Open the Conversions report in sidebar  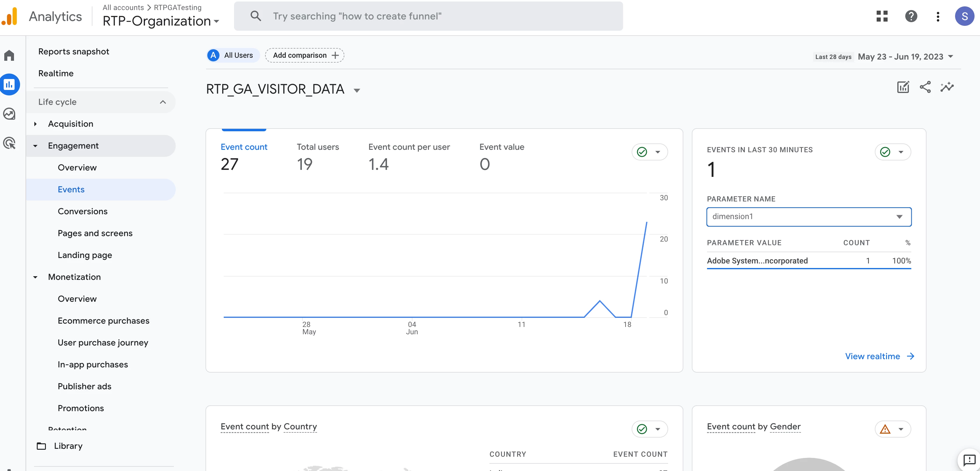(x=83, y=211)
